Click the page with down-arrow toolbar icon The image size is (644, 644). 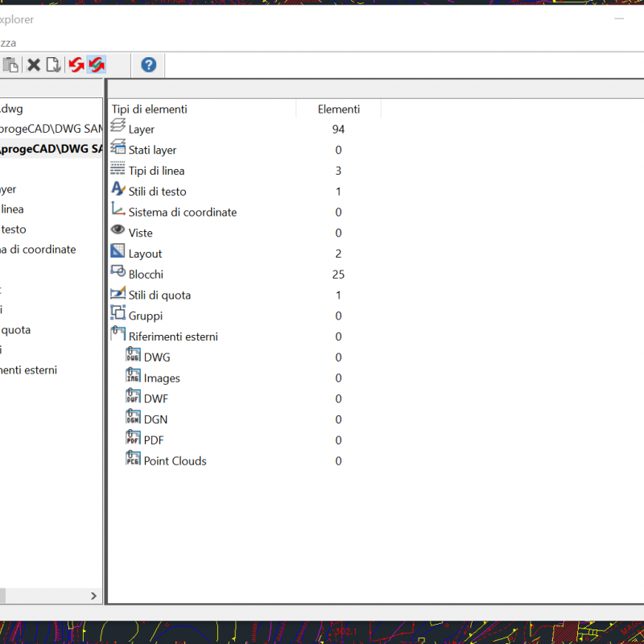pos(53,65)
